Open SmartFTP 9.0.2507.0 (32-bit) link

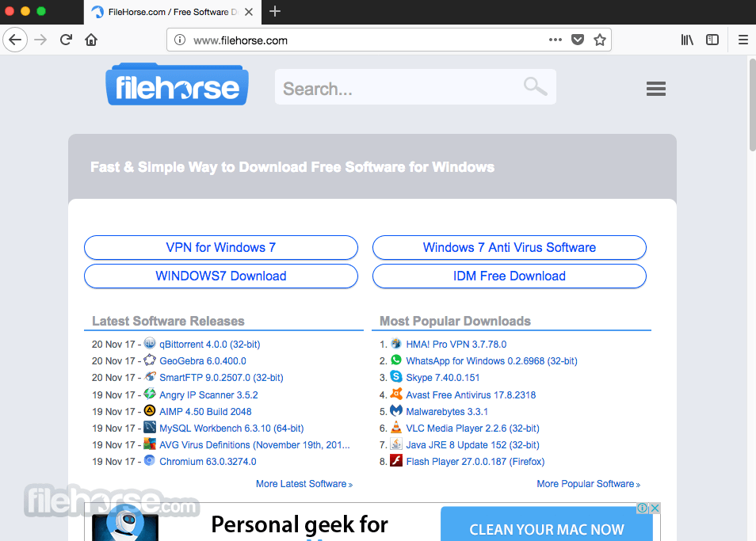tap(221, 378)
